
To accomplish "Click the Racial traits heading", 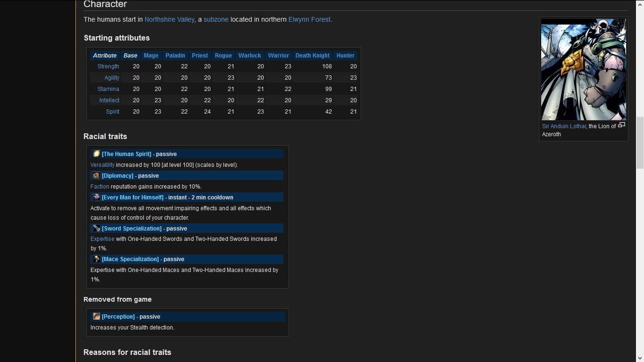I will 105,136.
